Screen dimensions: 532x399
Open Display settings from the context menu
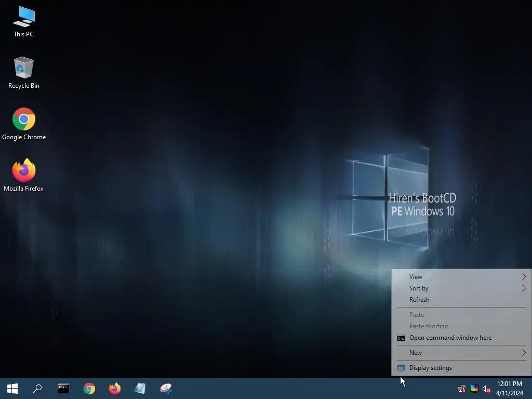click(x=461, y=368)
